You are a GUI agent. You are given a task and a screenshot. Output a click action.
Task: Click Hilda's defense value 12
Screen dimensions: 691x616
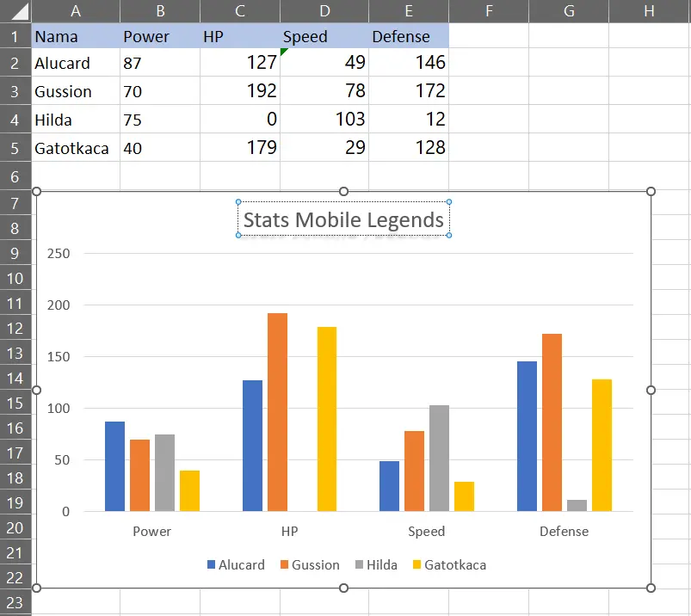point(409,120)
